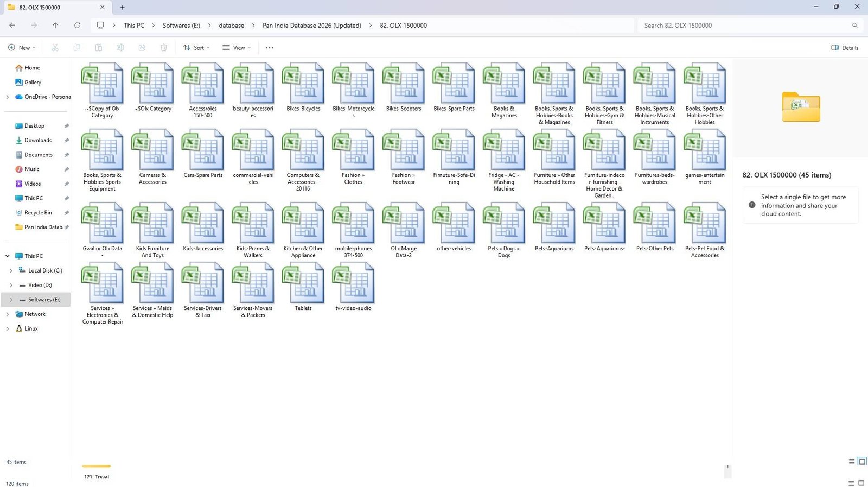The width and height of the screenshot is (868, 487).
Task: Navigate to database in breadcrumb path
Action: click(231, 26)
